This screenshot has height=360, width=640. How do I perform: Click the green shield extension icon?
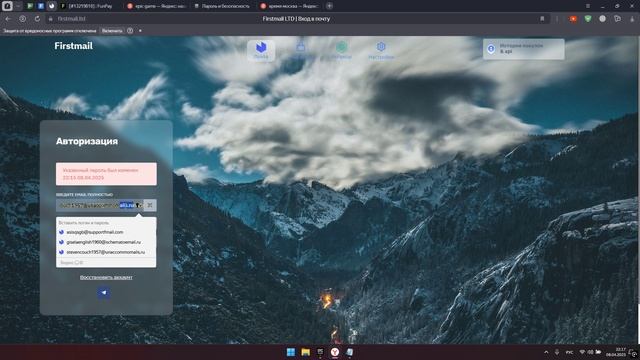click(x=588, y=19)
